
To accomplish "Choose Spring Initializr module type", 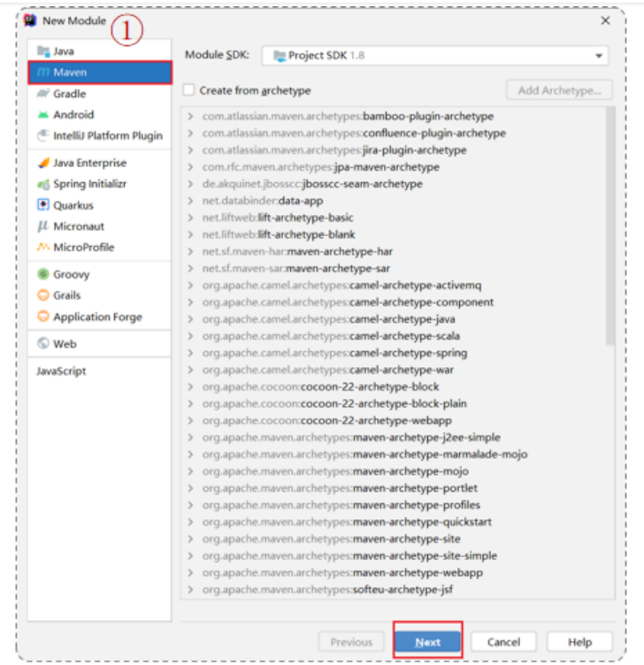I will point(100,184).
